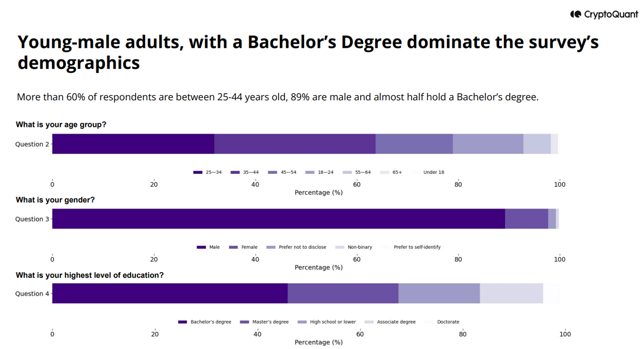Click the Question 2 axis label
The width and height of the screenshot is (644, 349).
pyautogui.click(x=32, y=144)
